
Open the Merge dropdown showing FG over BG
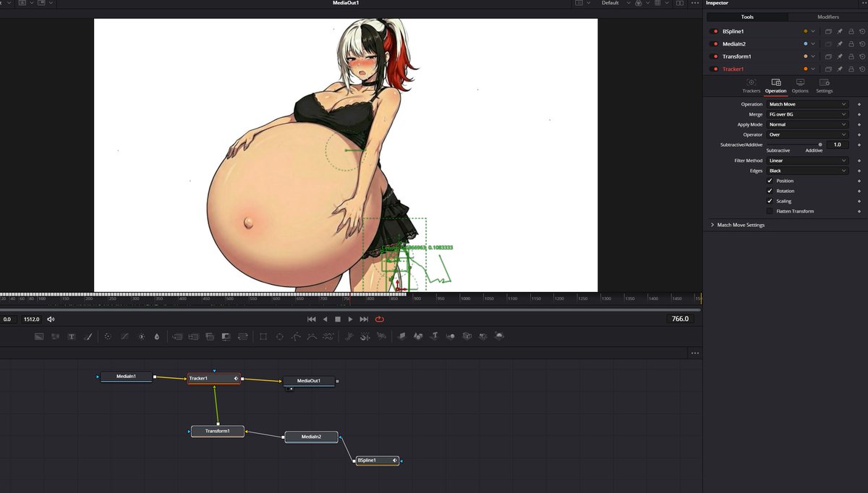point(808,114)
